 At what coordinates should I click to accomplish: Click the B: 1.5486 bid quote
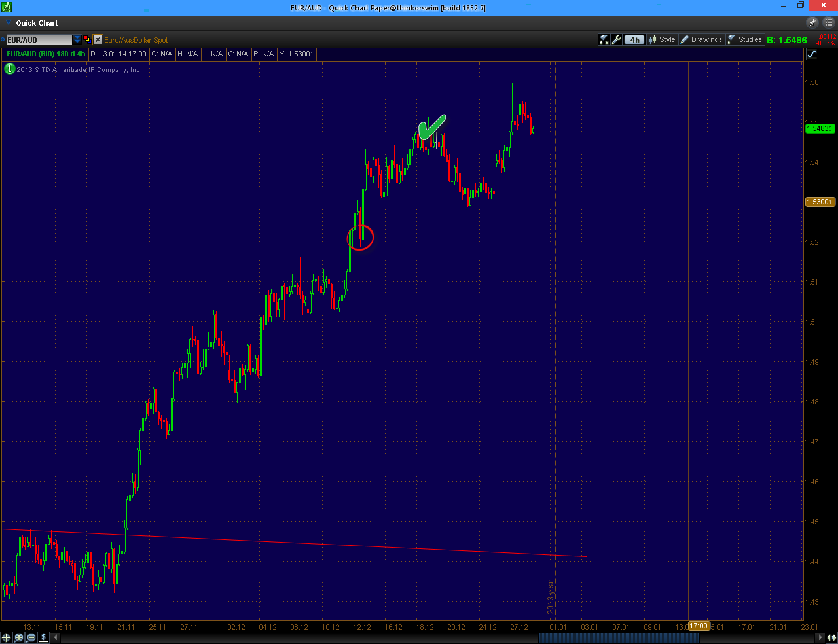(x=787, y=40)
